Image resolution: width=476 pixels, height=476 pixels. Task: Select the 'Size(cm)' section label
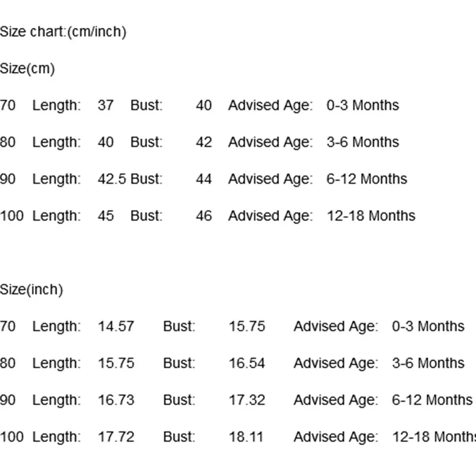coord(27,68)
